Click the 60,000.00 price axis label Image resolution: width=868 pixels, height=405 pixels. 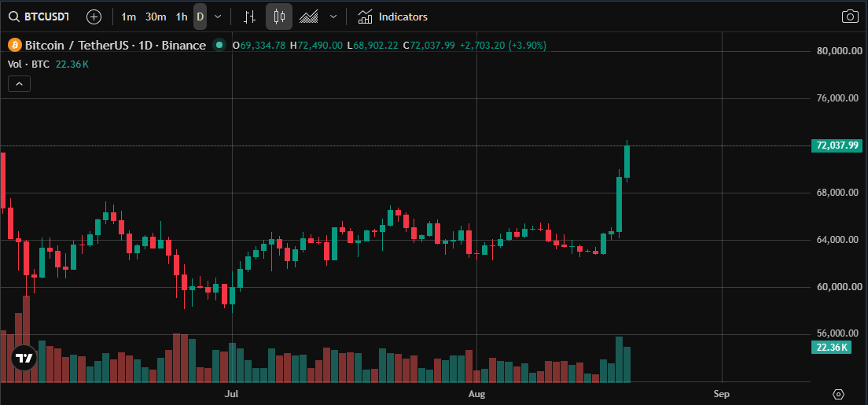840,287
